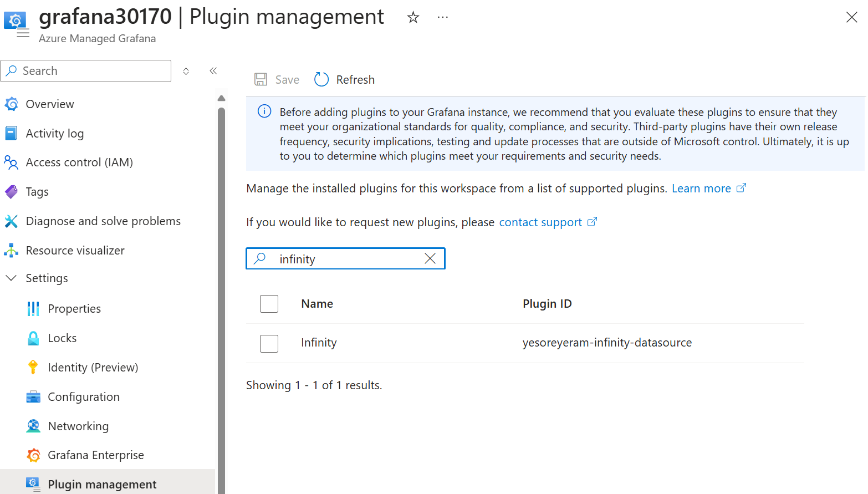This screenshot has height=494, width=868.
Task: Click the expand/collapse all sidebar arrows
Action: point(186,71)
